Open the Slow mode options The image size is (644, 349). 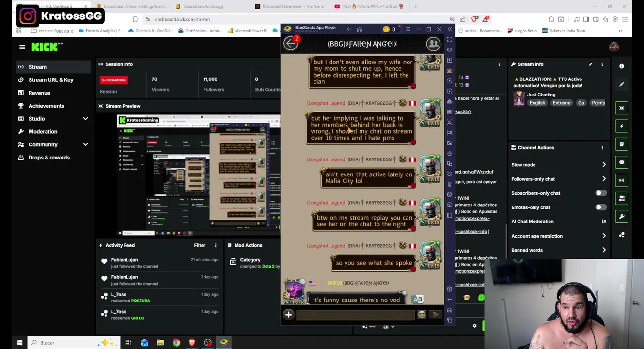point(559,165)
